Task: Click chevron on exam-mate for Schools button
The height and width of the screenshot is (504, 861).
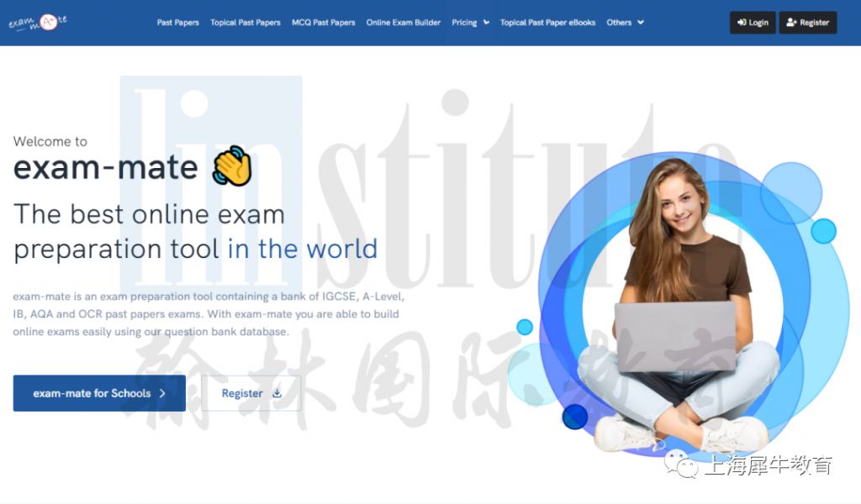Action: 162,393
